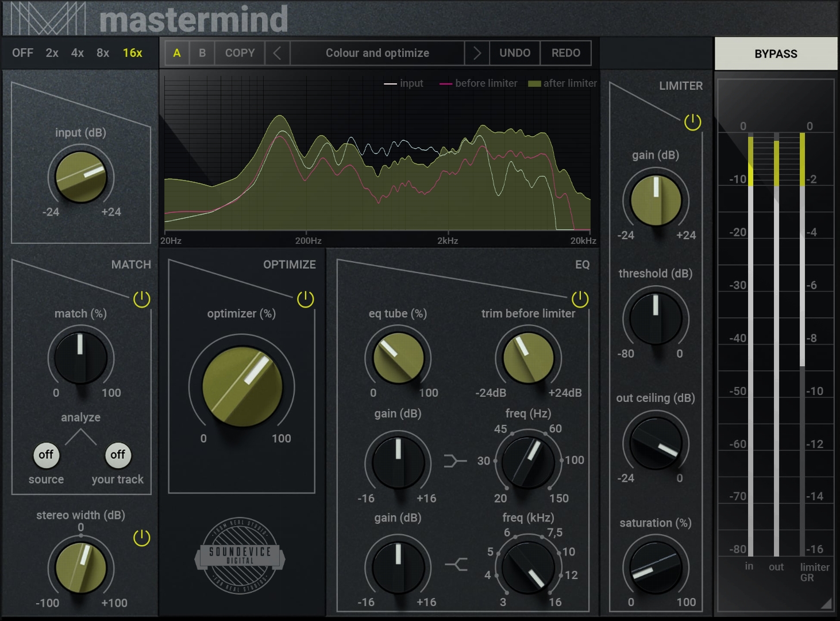This screenshot has width=840, height=621.
Task: Turn on the source analyze switch
Action: [x=46, y=455]
